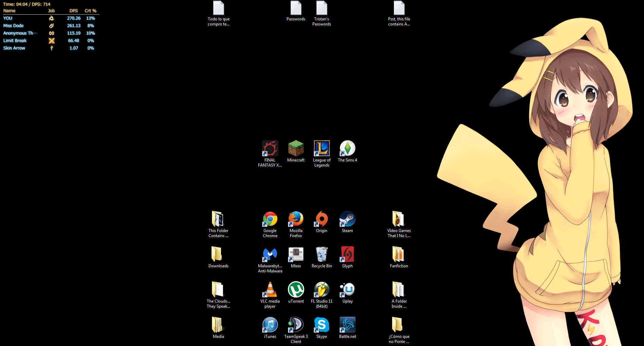Launch Minecraft from the desktop

296,152
